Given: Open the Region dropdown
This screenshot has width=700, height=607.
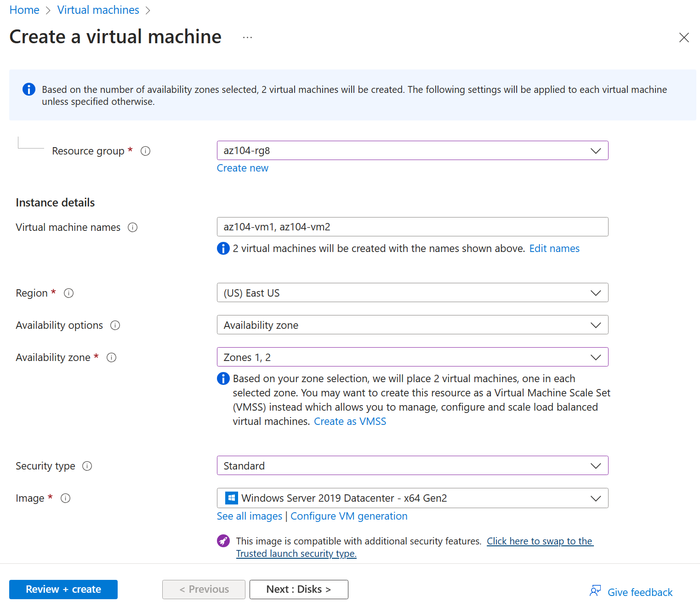Looking at the screenshot, I should click(596, 292).
